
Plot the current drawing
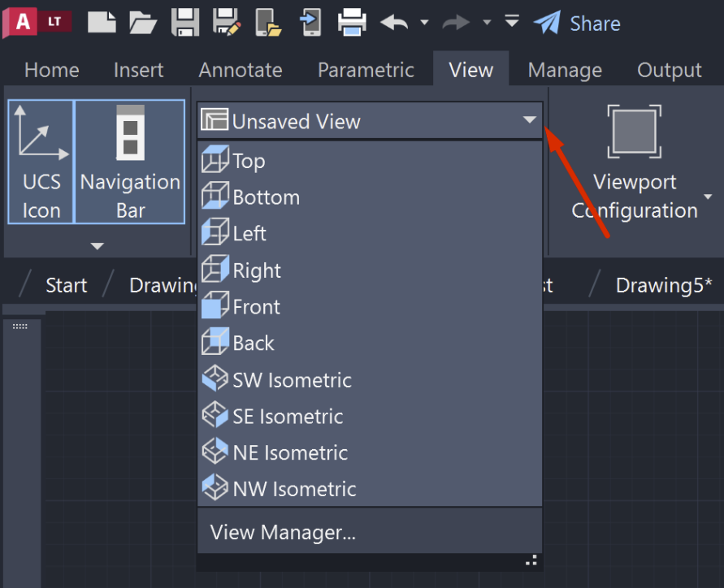(x=352, y=23)
